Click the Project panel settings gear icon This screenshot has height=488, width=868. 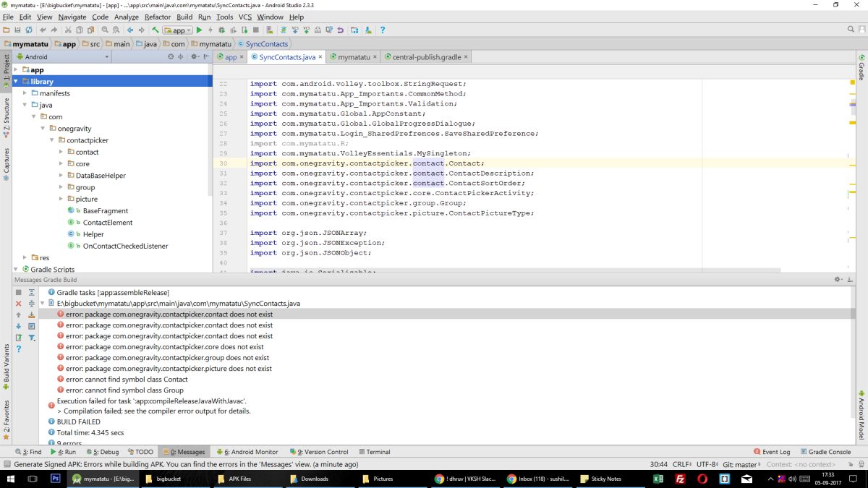coord(194,56)
